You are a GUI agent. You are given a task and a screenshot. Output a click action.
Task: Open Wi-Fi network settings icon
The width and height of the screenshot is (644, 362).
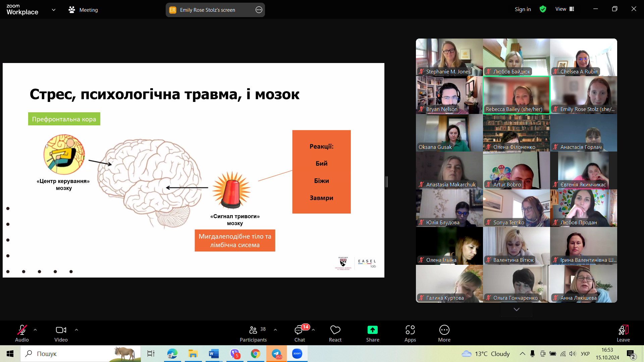[563, 354]
